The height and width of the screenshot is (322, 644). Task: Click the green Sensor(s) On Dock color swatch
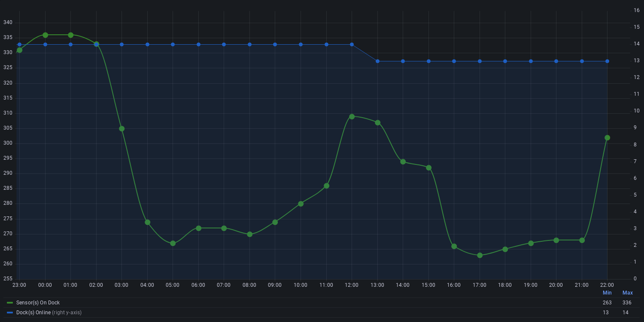[10, 303]
